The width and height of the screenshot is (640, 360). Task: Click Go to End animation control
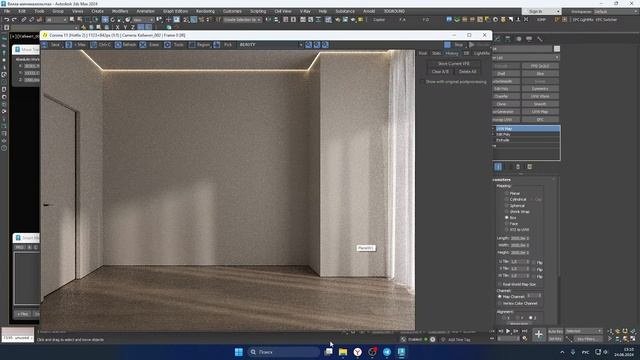click(x=524, y=331)
